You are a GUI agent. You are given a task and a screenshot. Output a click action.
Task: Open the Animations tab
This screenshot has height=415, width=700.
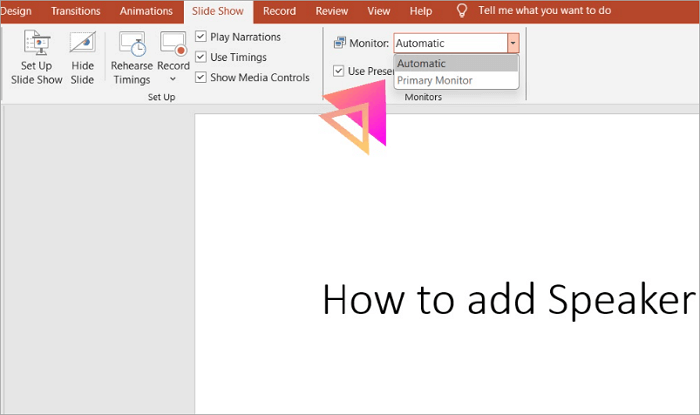point(146,11)
